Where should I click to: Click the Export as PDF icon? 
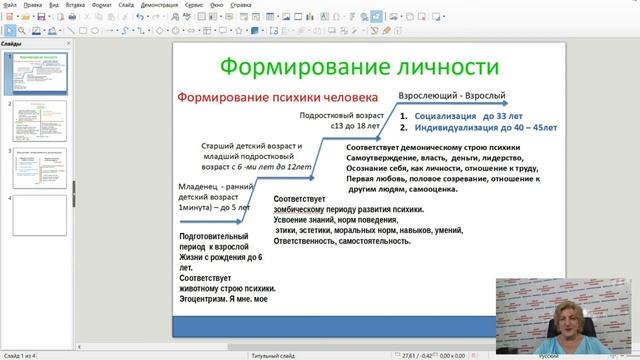[60, 17]
